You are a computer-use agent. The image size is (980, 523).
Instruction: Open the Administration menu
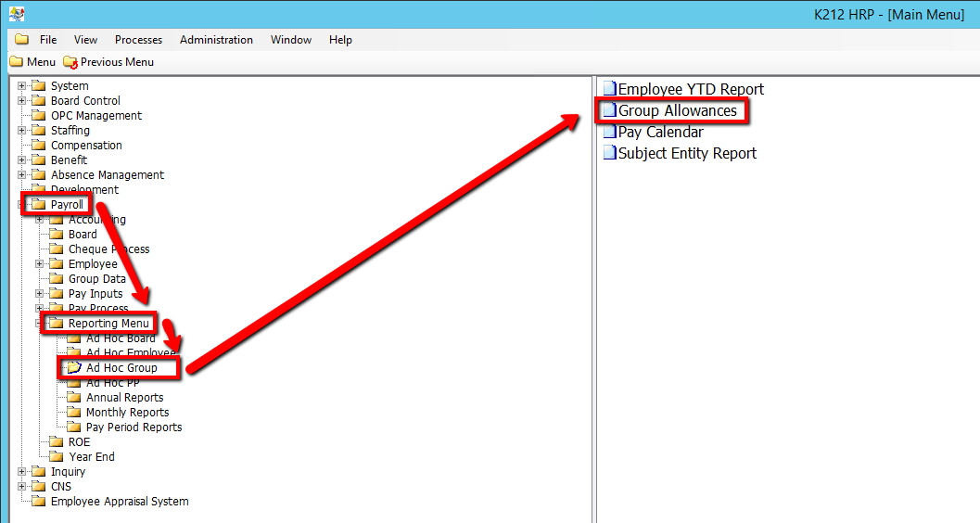pyautogui.click(x=216, y=40)
